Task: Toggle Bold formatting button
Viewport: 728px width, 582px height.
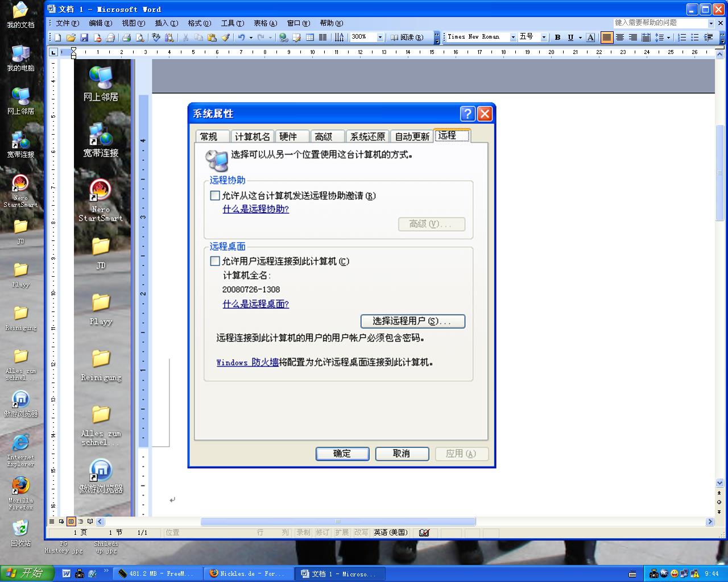Action: [x=557, y=38]
